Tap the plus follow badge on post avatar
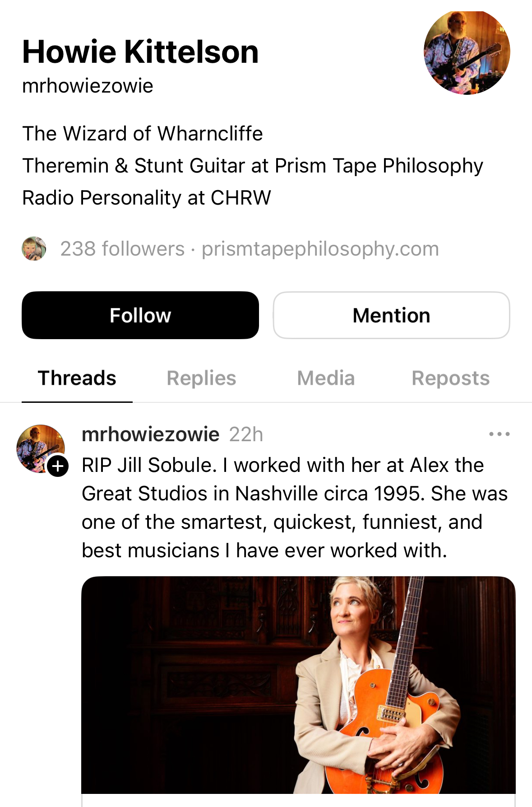This screenshot has height=807, width=532. tap(58, 466)
